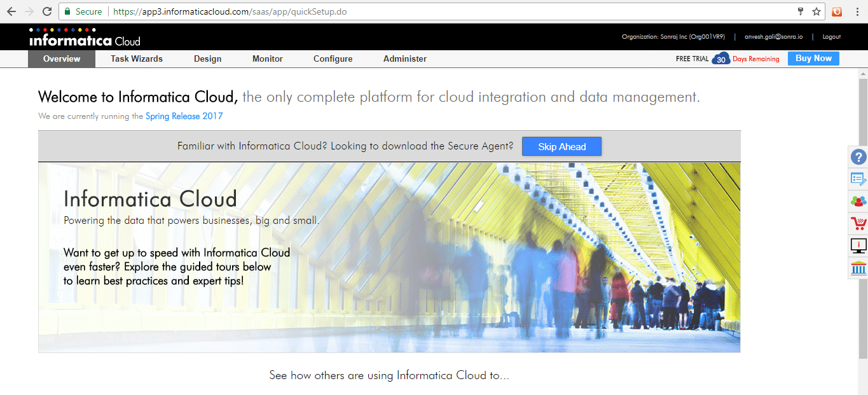
Task: Open the blue columned building sidebar icon
Action: [x=858, y=268]
